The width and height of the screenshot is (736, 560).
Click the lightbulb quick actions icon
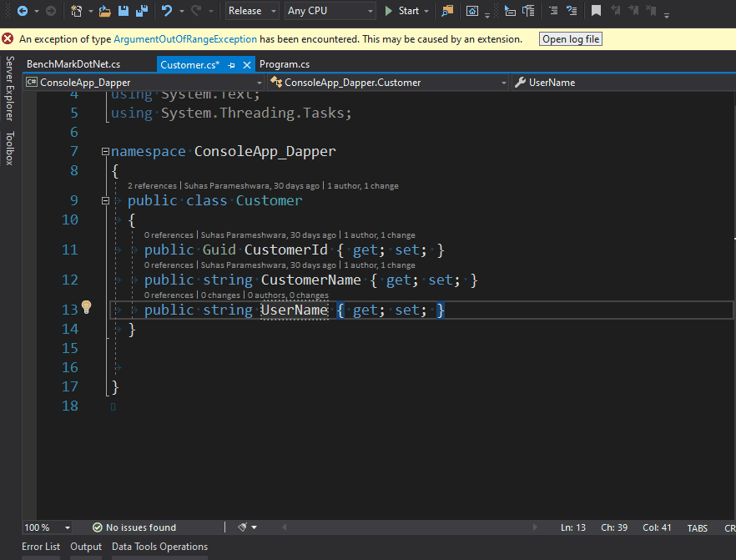(x=85, y=308)
